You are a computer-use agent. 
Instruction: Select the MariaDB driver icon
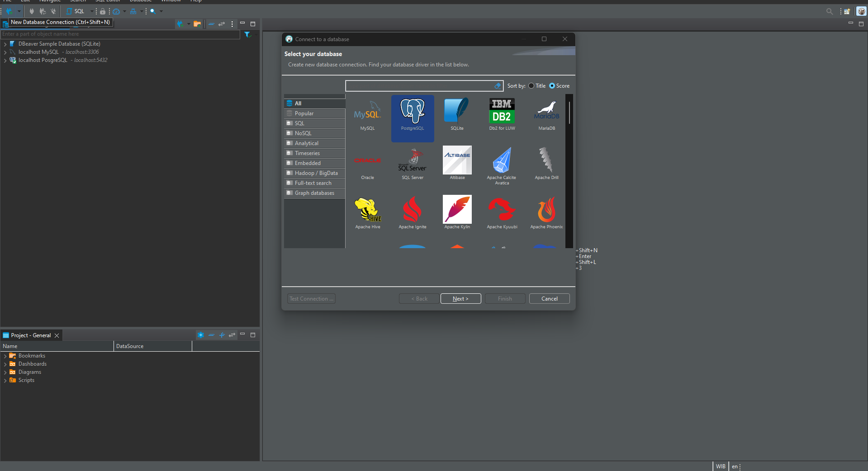[546, 116]
